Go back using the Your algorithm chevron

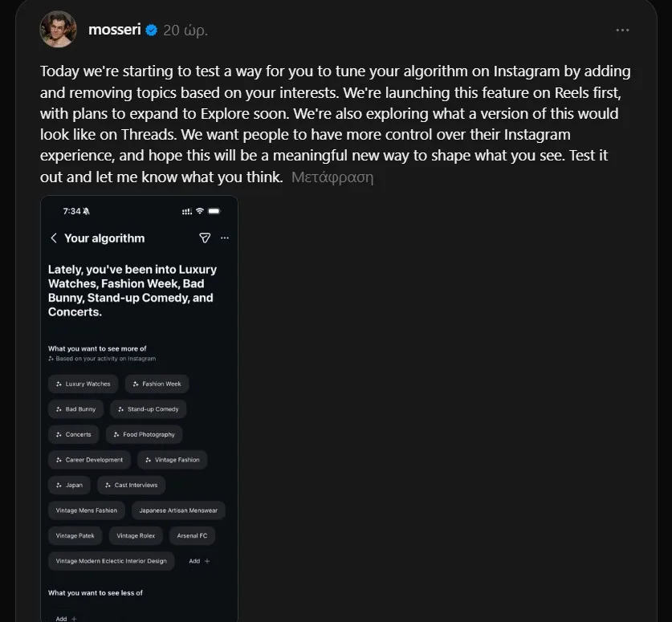(54, 238)
